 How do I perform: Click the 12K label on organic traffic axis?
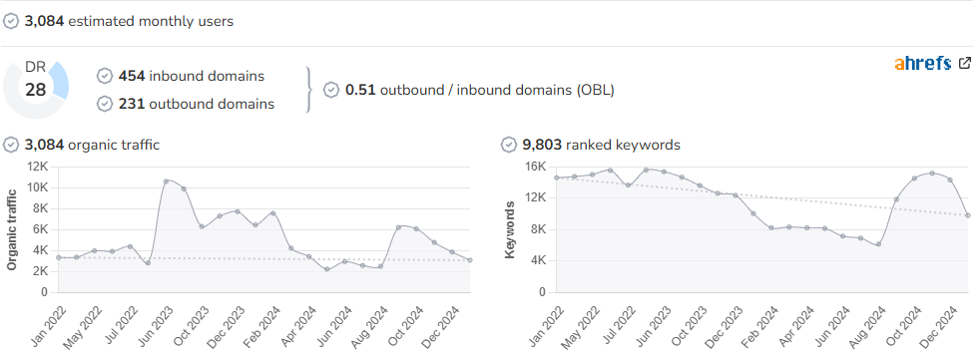pos(38,167)
